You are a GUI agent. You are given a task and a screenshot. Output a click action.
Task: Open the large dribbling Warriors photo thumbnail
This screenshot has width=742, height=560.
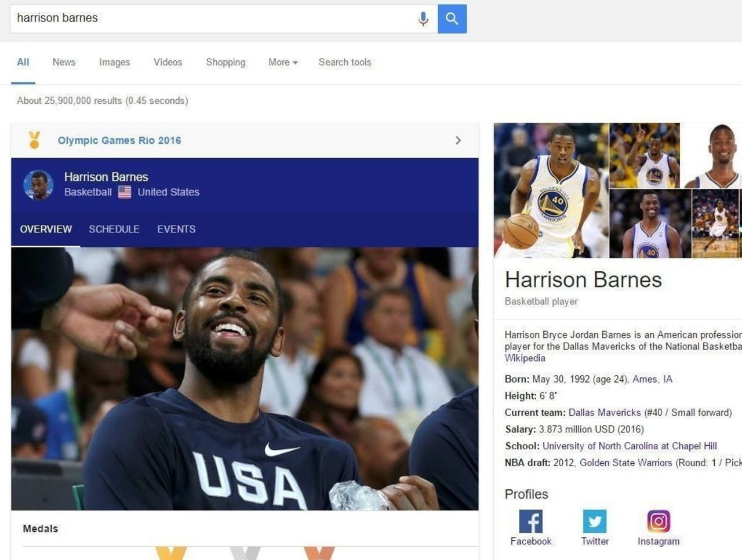(x=551, y=190)
